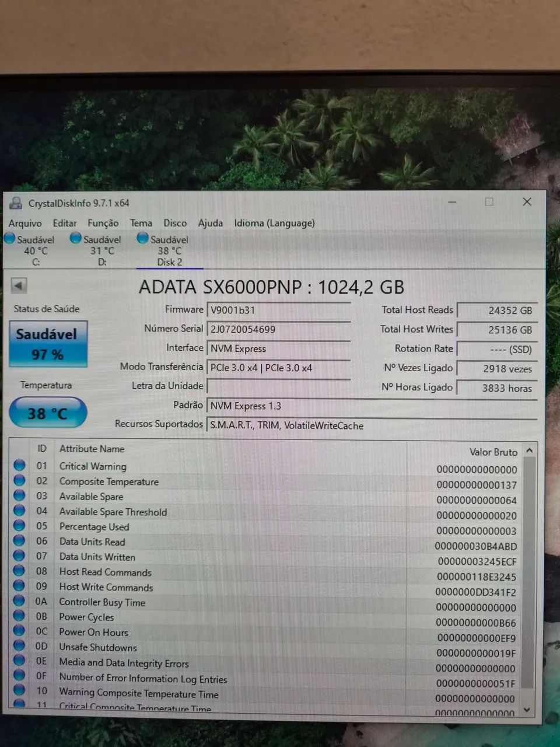
Task: Go to previous disk with left arrow
Action: click(x=19, y=285)
